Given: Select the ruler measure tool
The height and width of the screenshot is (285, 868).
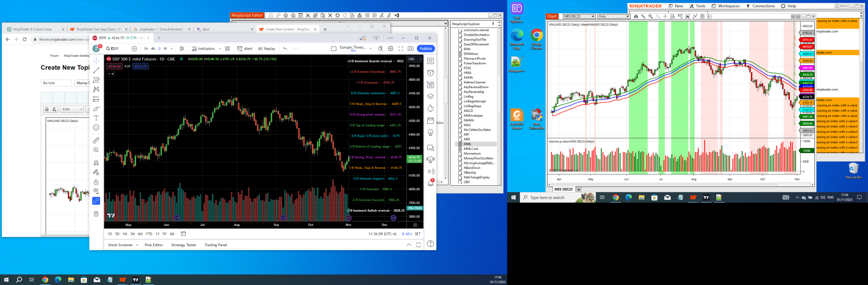Looking at the screenshot, I should pyautogui.click(x=96, y=140).
